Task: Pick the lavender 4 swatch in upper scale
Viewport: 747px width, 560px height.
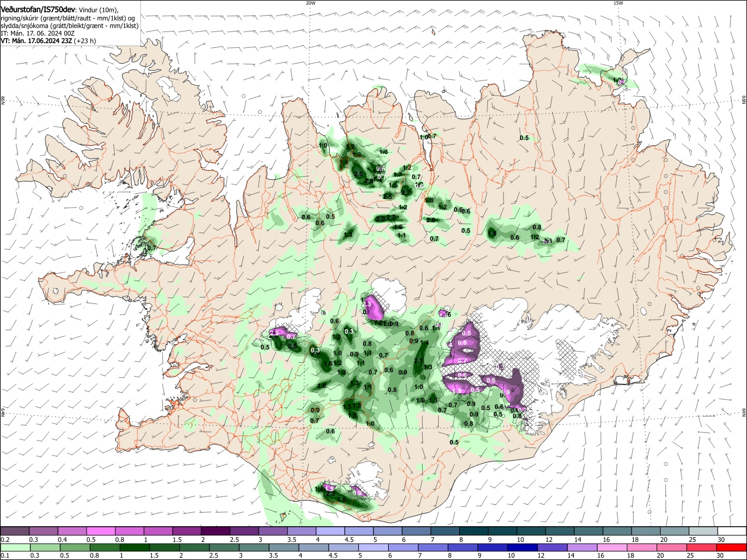Action: (x=329, y=531)
